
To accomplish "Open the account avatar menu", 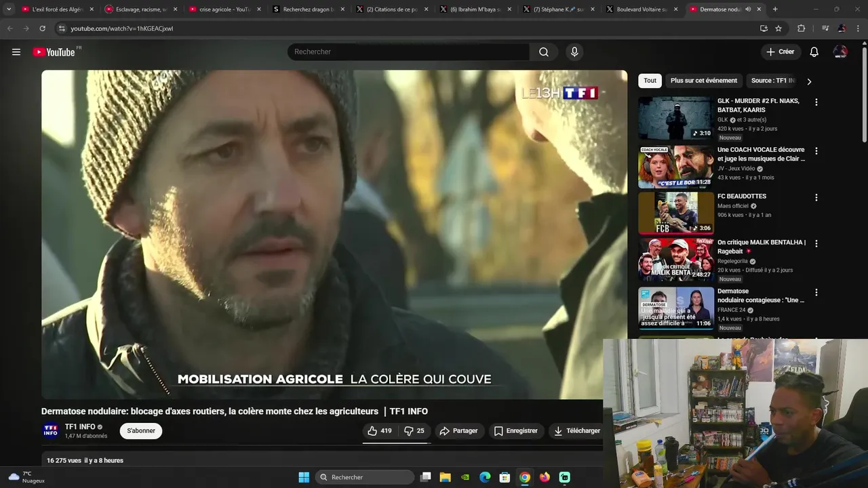I will tap(840, 52).
